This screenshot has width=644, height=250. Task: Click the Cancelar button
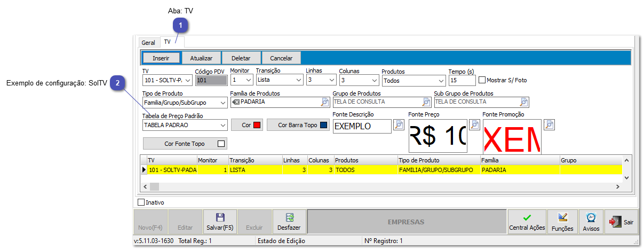tap(281, 58)
